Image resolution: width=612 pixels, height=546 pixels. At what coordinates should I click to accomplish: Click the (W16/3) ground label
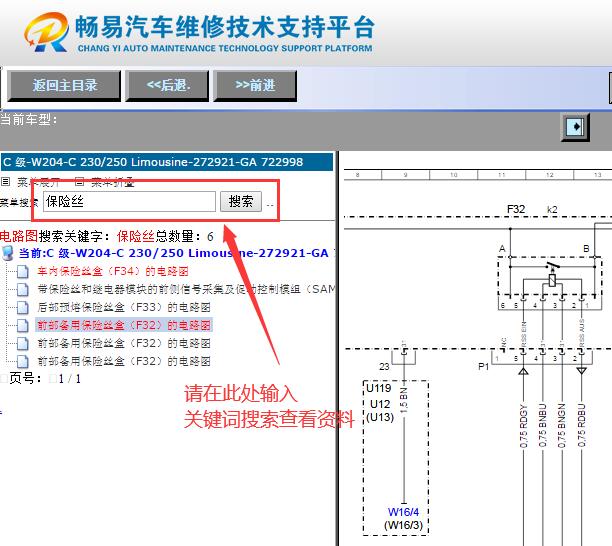[403, 525]
